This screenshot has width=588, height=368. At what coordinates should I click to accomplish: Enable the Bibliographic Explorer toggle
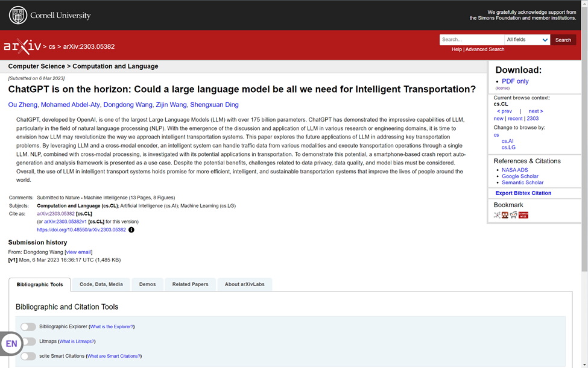[x=28, y=327]
